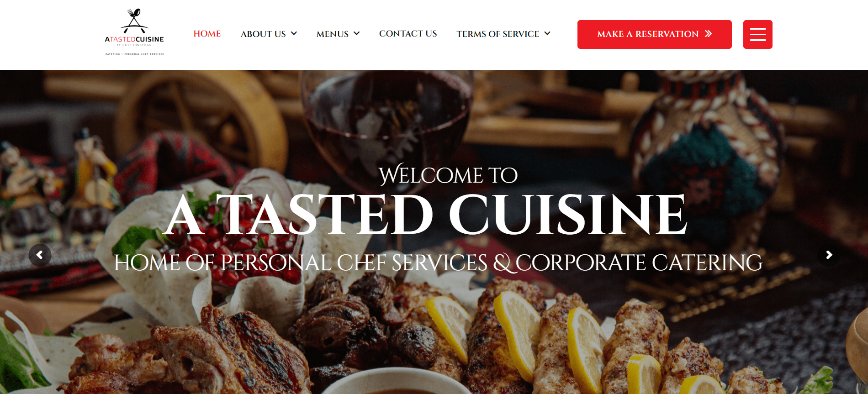Viewport: 868px width, 394px height.
Task: Click the Make a Reservation button
Action: 654,34
